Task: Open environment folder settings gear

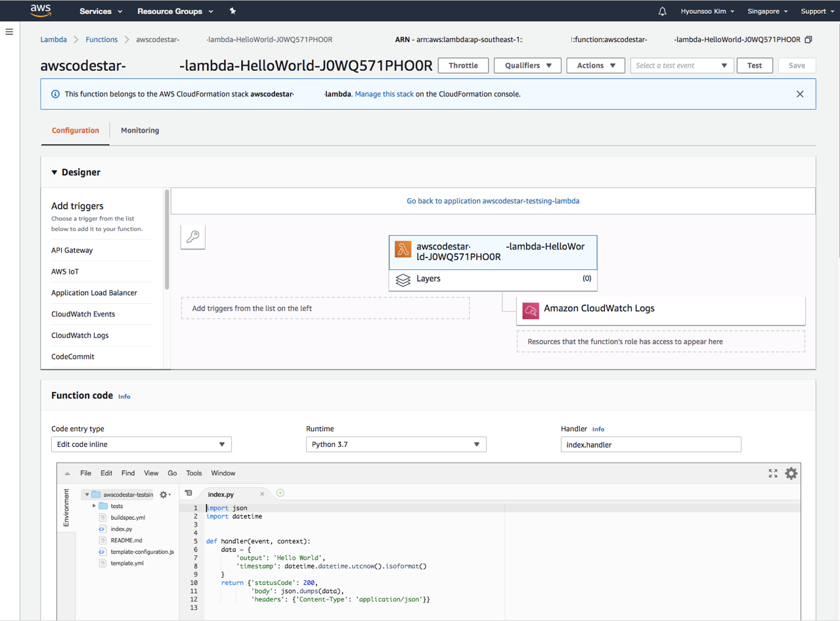Action: pyautogui.click(x=165, y=494)
